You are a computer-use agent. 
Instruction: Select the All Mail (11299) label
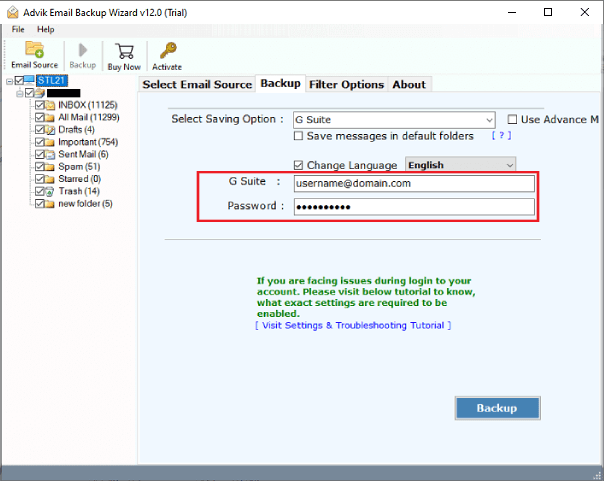[89, 117]
